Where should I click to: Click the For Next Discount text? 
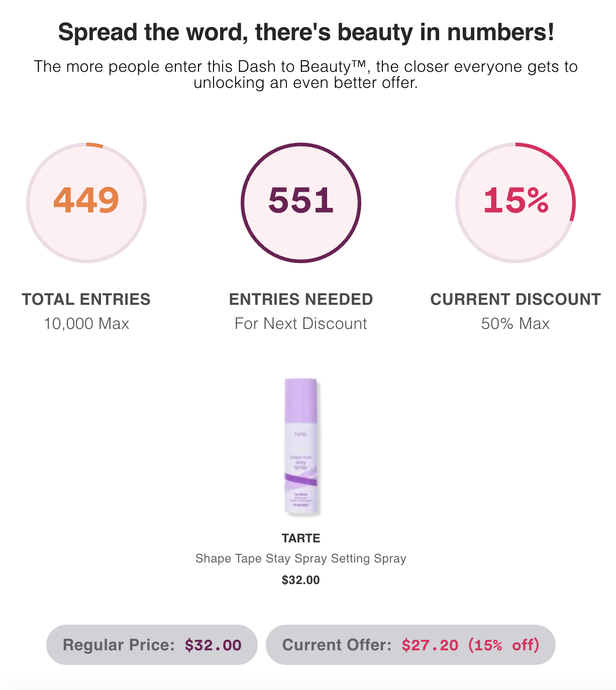point(301,323)
